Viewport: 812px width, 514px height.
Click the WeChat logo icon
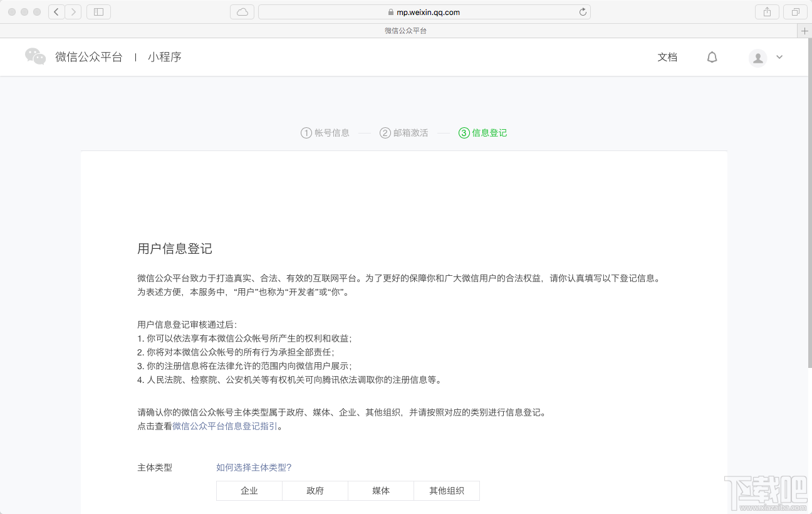(x=35, y=56)
